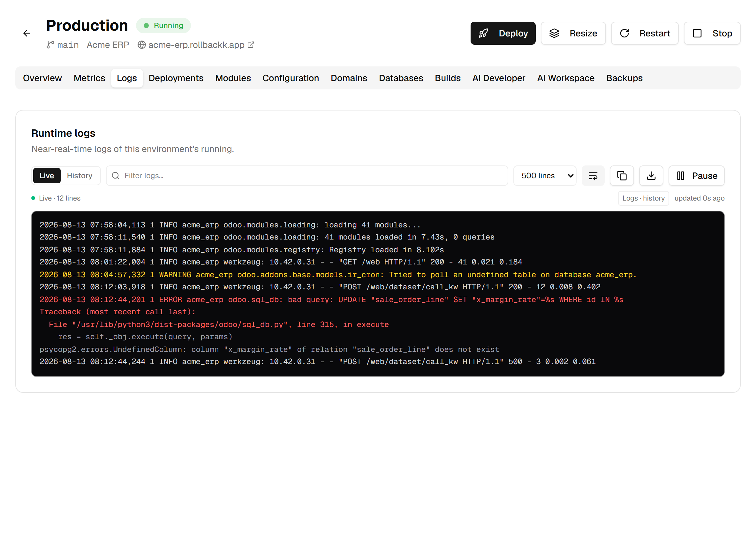Go to the Backups tab
Screen dimensions: 756x534
pyautogui.click(x=624, y=78)
